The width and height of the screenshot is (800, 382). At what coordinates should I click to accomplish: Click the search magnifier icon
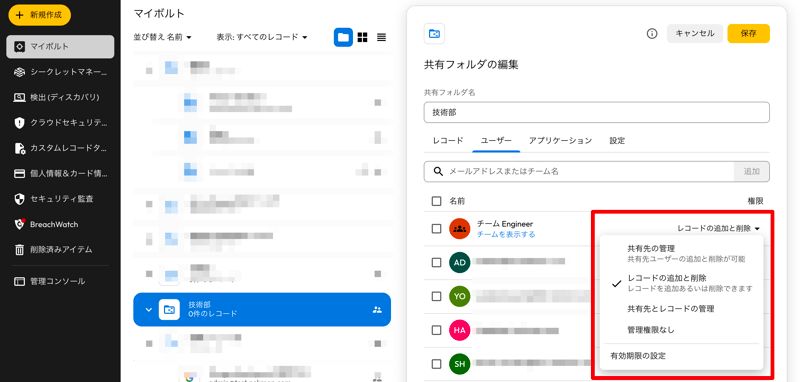point(438,172)
